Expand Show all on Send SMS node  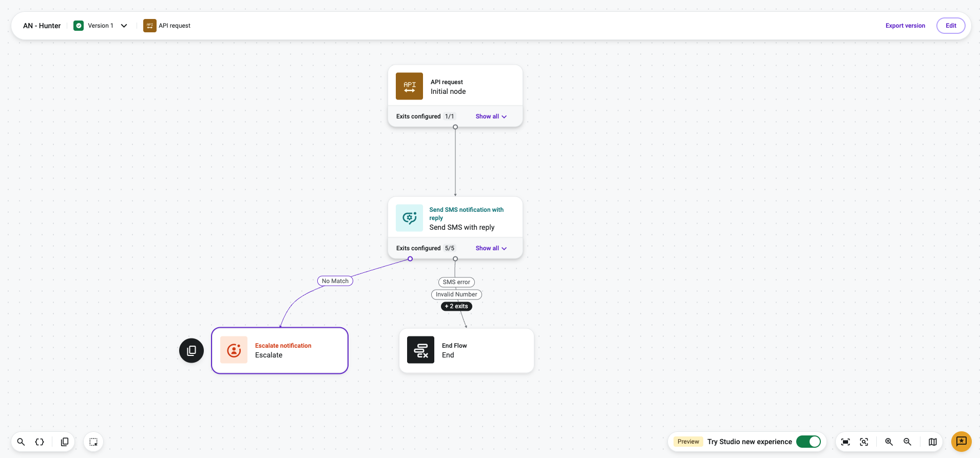click(x=491, y=248)
